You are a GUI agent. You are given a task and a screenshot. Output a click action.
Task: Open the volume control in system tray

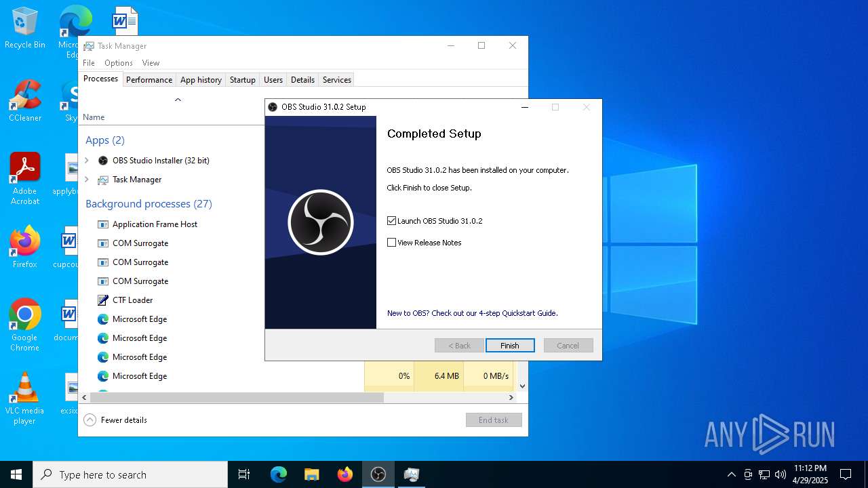pos(781,474)
